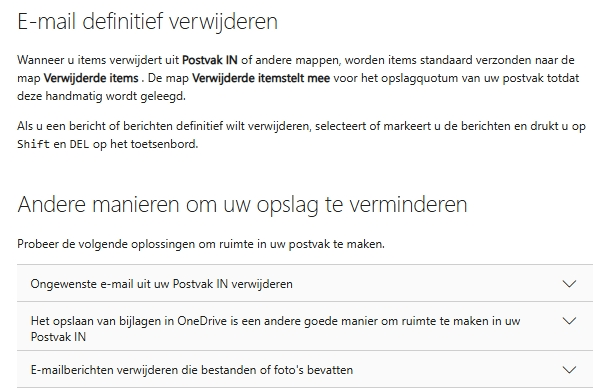Screen dimensions: 599x389
Task: Click bold 'Verwijderde items' after the word map
Action: (91, 78)
